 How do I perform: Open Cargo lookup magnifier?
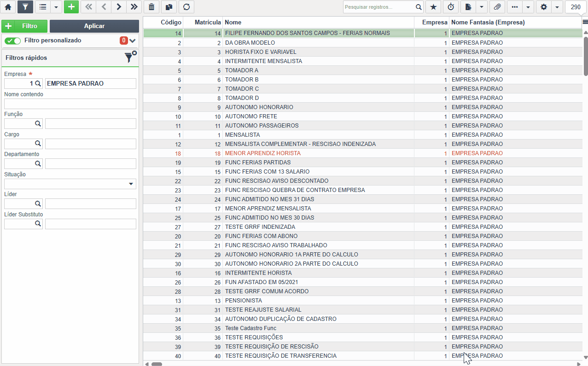38,144
